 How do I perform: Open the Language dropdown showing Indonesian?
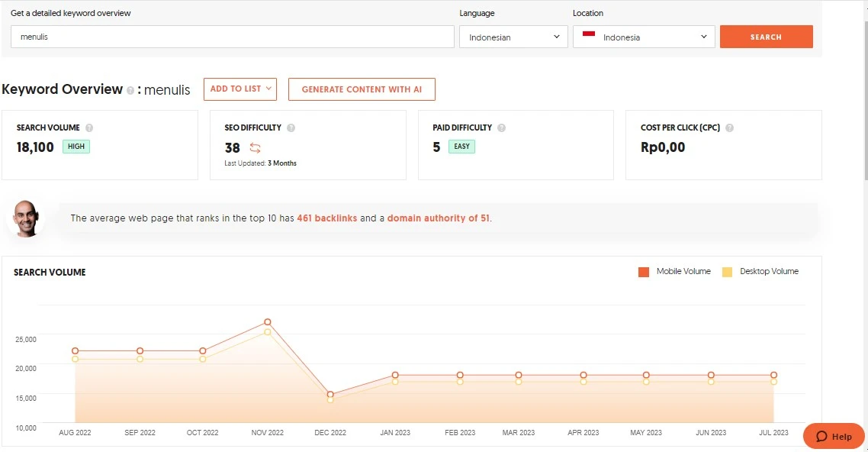point(513,37)
